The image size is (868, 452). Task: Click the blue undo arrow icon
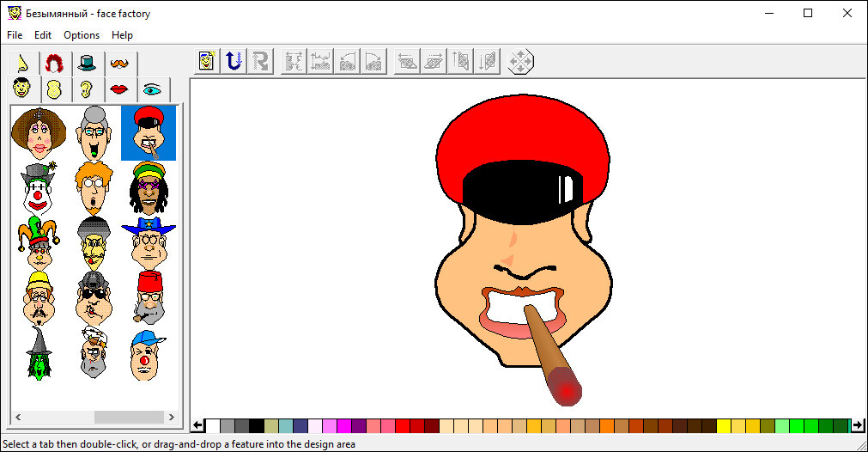(234, 61)
